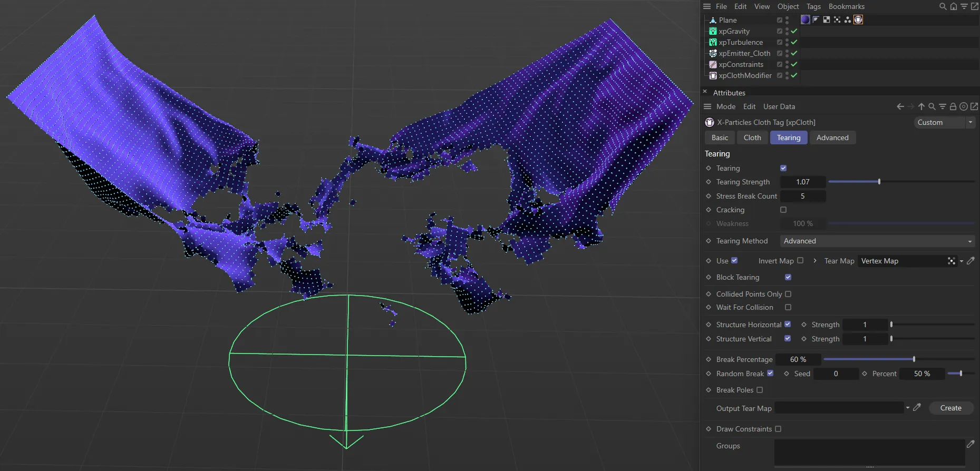Viewport: 980px width, 471px height.
Task: Toggle the Use tear map checkbox
Action: 734,260
